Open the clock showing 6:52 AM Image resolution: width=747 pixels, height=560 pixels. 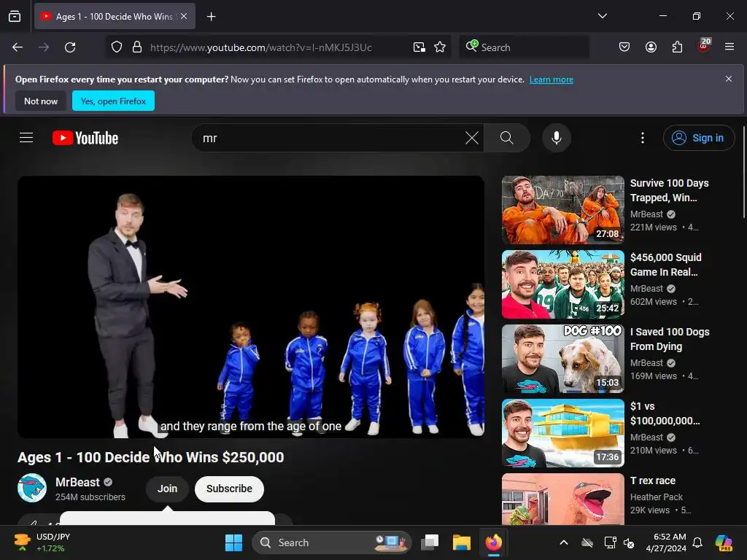[x=665, y=542]
